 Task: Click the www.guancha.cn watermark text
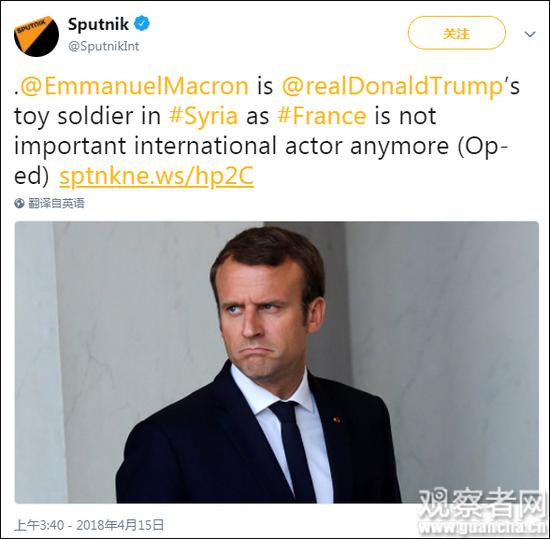tap(483, 527)
